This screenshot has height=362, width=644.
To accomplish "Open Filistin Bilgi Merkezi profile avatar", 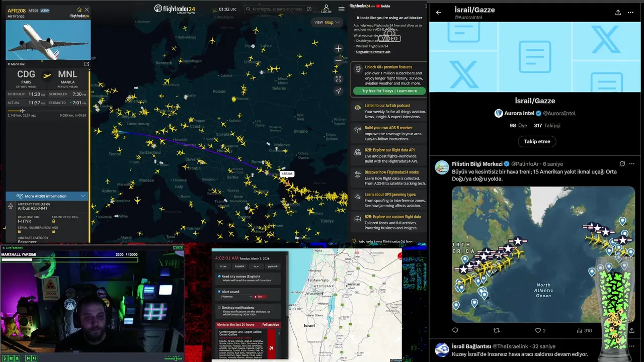I will tap(442, 167).
